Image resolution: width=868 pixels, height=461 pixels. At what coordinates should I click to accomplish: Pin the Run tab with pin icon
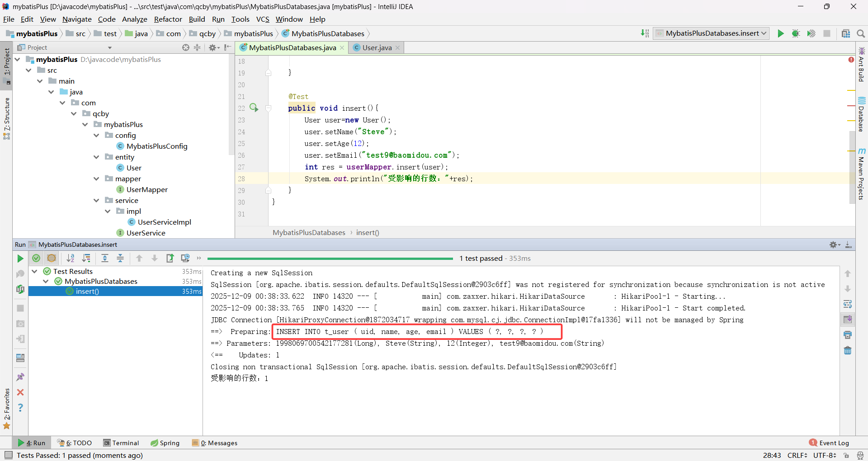[20, 377]
